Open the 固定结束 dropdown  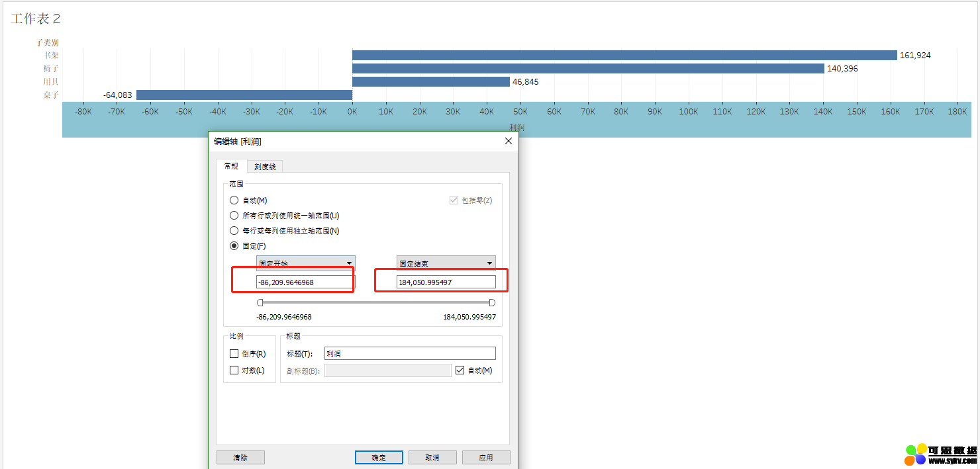[x=446, y=263]
